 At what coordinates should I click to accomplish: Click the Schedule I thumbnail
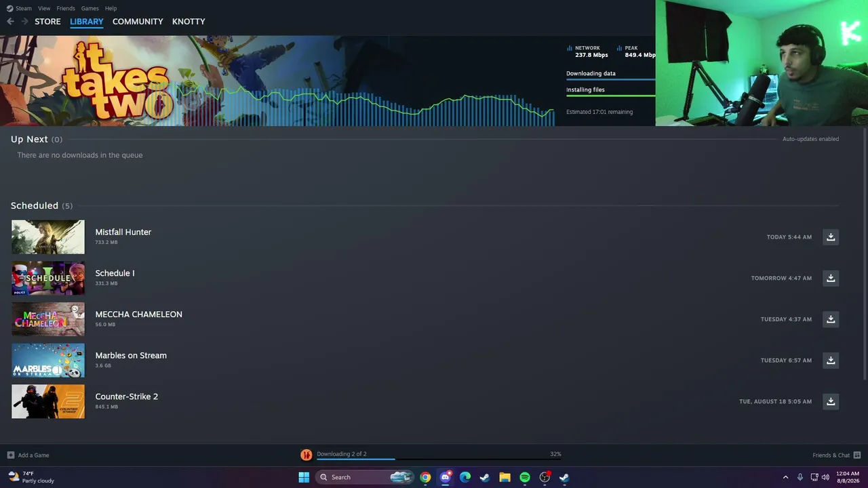(x=48, y=278)
